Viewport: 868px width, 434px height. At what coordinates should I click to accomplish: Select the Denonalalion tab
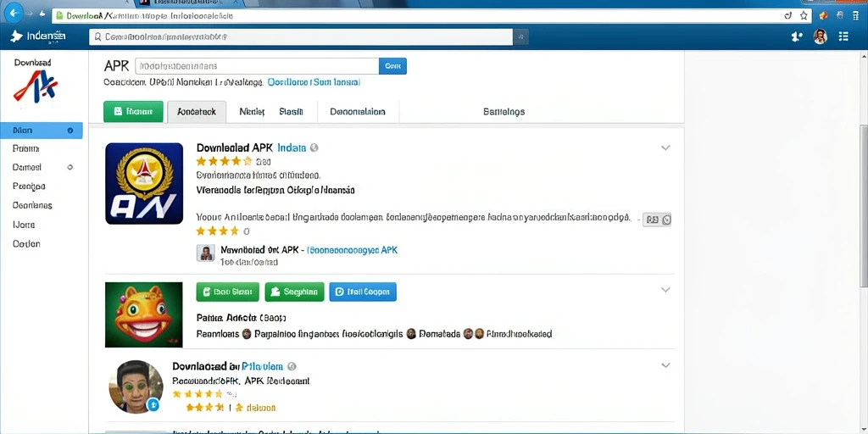click(x=358, y=111)
